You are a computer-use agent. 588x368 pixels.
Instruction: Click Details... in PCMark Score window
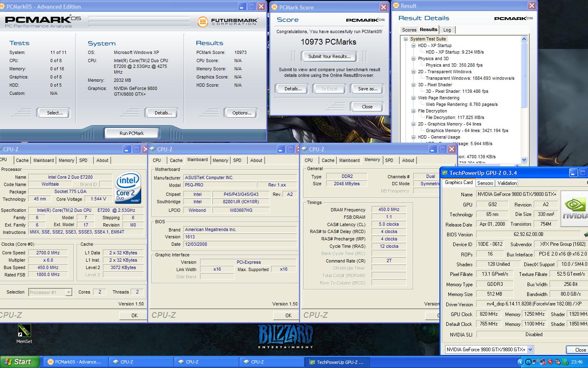coord(293,89)
